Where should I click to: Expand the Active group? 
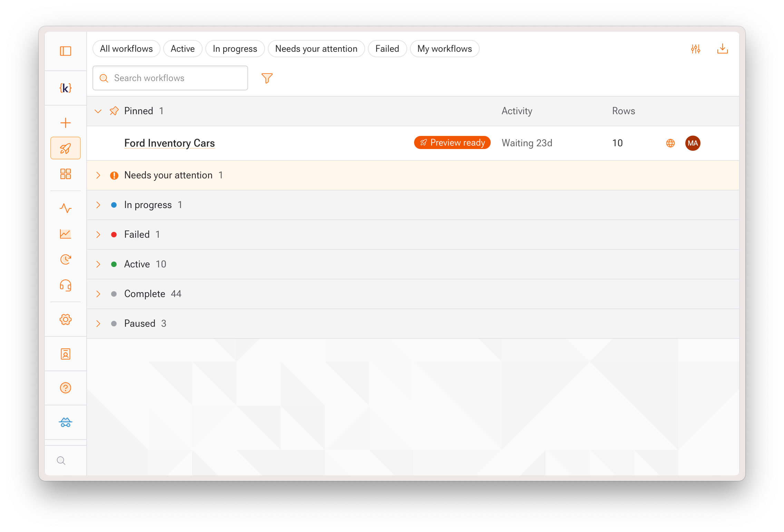(x=98, y=264)
